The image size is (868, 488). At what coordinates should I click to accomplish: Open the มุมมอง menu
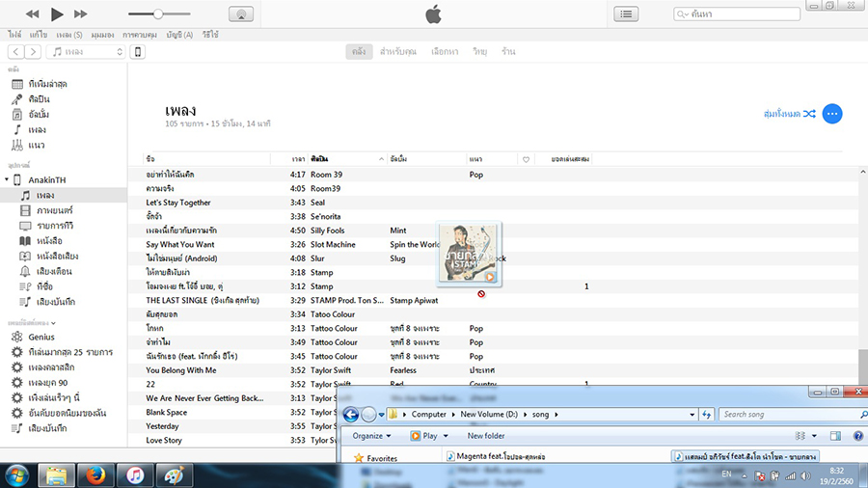tap(102, 35)
